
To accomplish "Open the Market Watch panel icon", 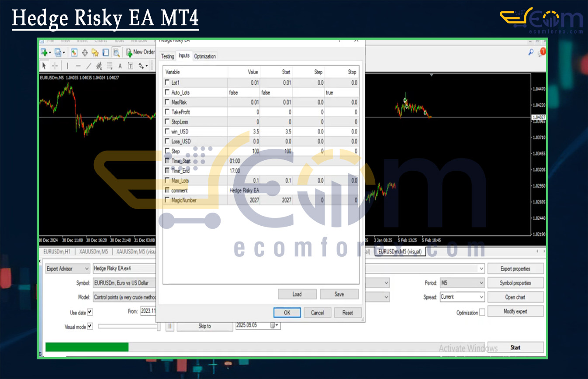I will click(x=74, y=52).
